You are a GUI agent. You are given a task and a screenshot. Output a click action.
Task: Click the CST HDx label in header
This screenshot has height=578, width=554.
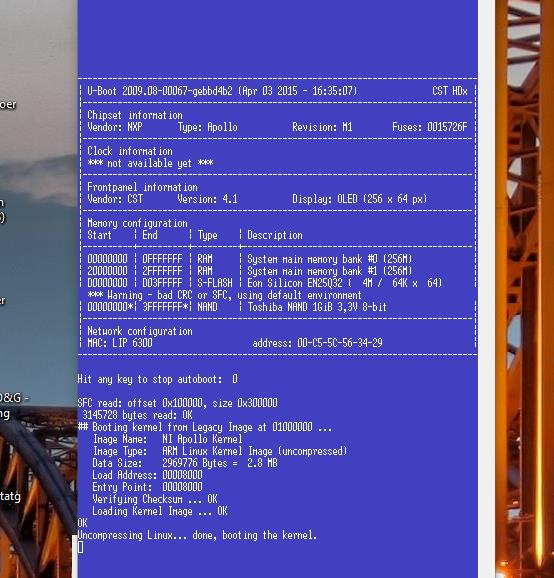pos(450,91)
